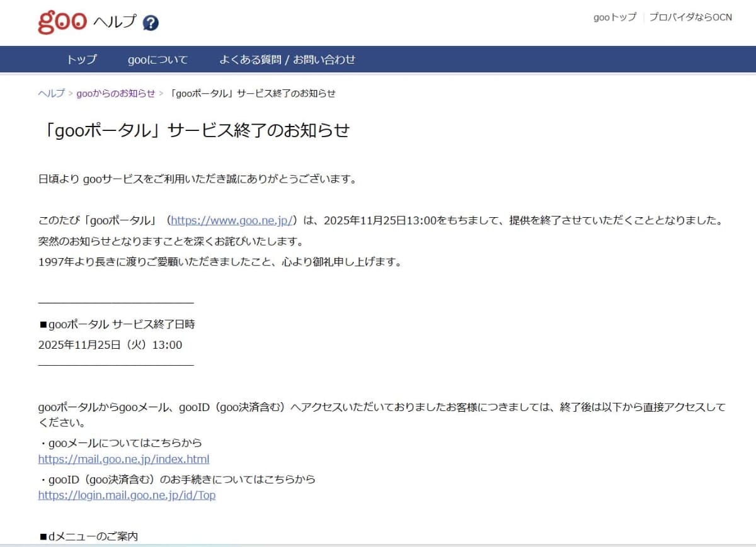Select the gooについて menu item

point(157,59)
